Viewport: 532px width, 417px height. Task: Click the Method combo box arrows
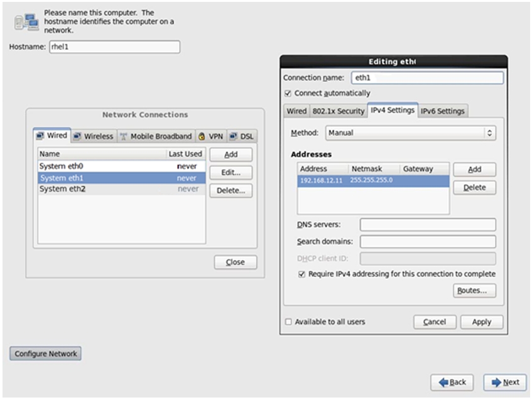point(489,133)
